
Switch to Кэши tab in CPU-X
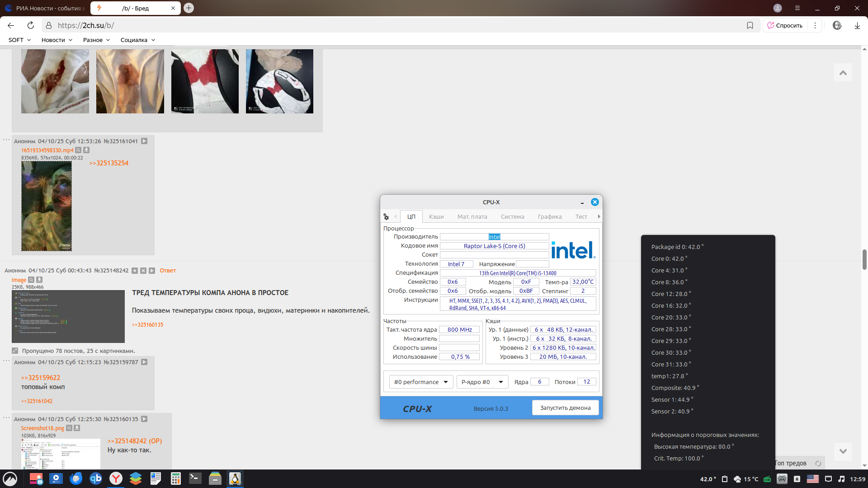point(436,216)
